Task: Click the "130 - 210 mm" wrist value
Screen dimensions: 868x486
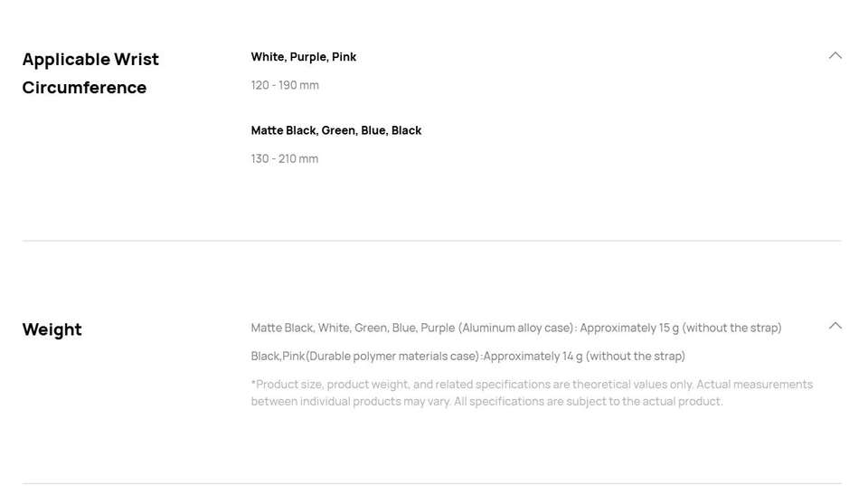Action: (x=285, y=158)
